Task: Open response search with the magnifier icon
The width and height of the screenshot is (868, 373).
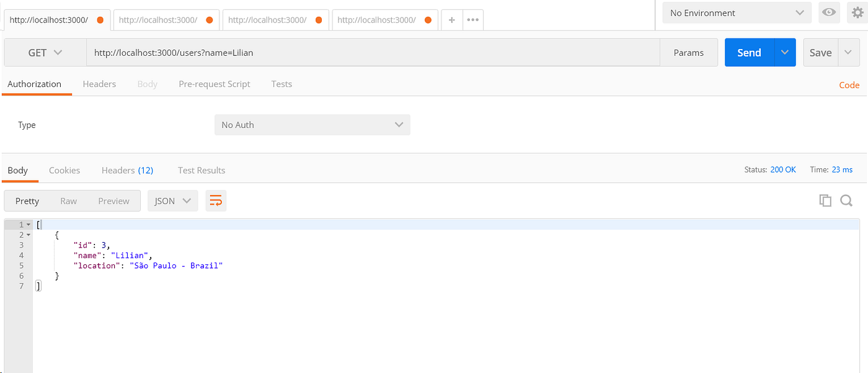Action: pos(846,200)
